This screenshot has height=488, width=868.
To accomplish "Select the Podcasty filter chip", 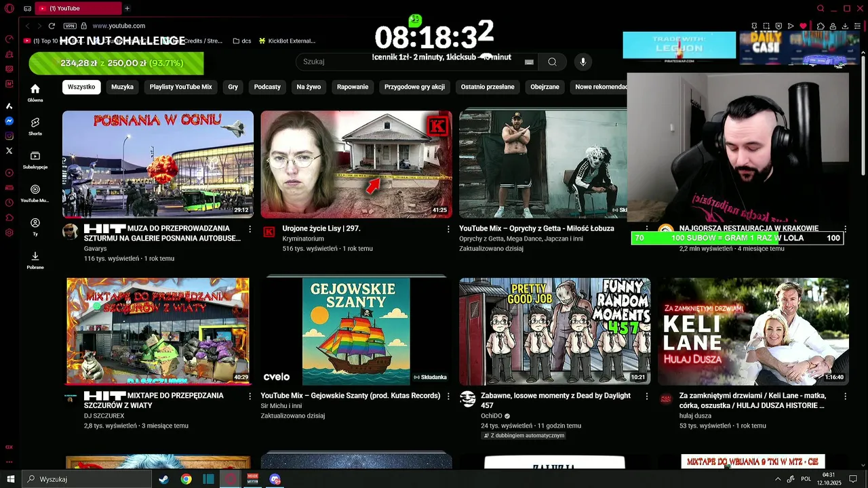I will [x=267, y=87].
